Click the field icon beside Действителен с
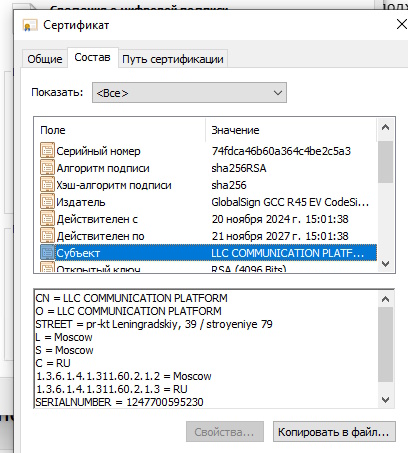This screenshot has height=453, width=408. [47, 219]
